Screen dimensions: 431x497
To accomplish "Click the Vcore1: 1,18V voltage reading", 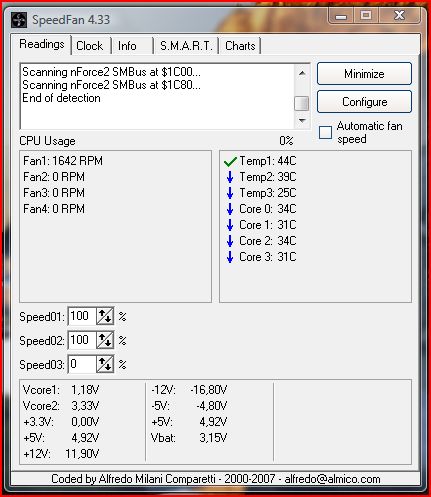I will click(x=61, y=390).
